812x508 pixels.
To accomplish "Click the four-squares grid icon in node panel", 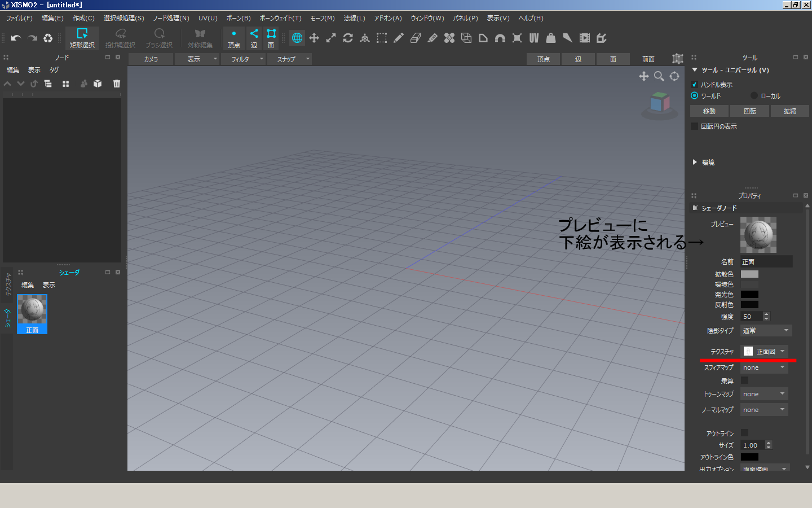I will pyautogui.click(x=65, y=84).
